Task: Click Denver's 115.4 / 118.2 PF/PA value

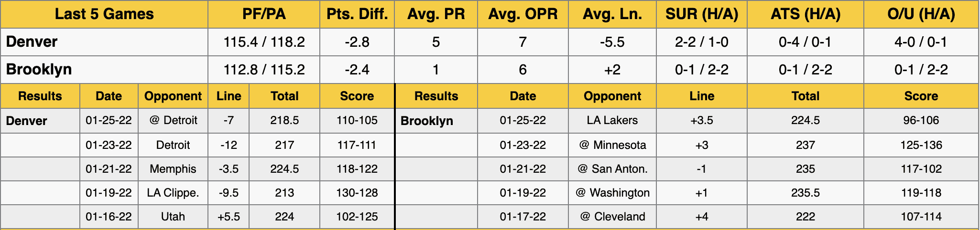Action: tap(264, 42)
